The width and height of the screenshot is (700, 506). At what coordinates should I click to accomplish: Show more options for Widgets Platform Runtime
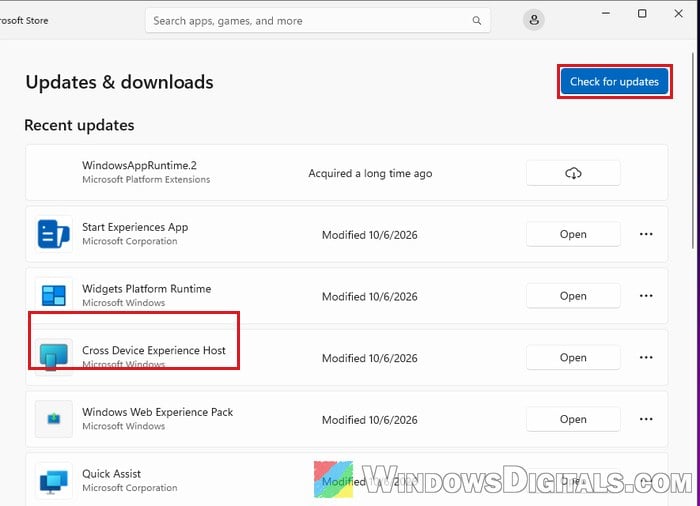coord(646,296)
